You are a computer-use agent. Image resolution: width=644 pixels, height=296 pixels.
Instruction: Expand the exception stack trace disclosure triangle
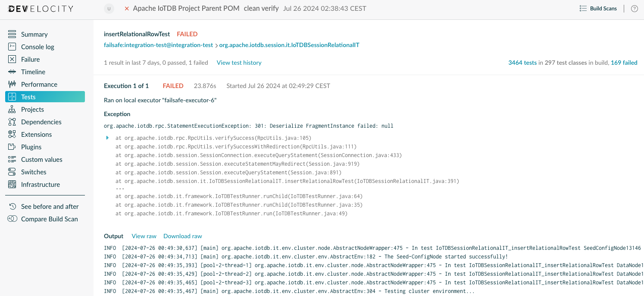click(106, 138)
